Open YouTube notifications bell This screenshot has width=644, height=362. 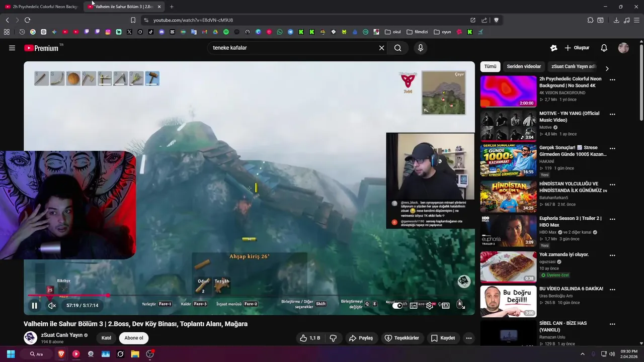point(604,48)
